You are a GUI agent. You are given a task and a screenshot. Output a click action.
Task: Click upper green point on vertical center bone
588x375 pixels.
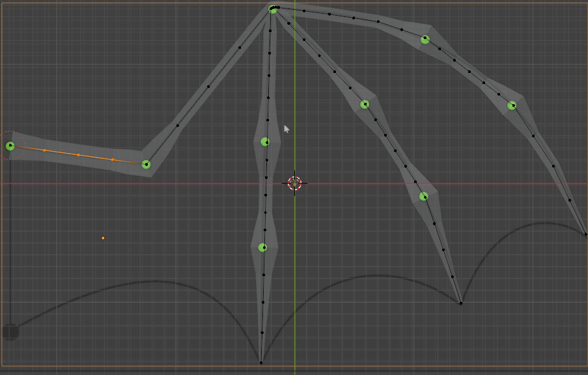[x=265, y=142]
